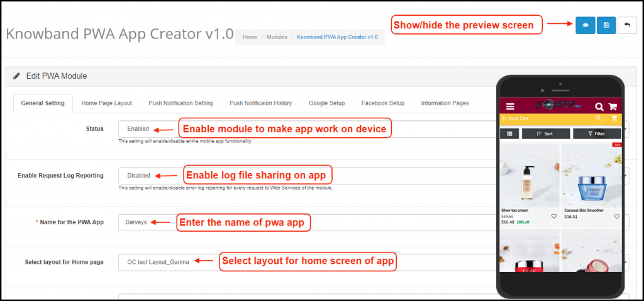
Task: Click Coconut Skin Smoother product image
Action: point(591,174)
